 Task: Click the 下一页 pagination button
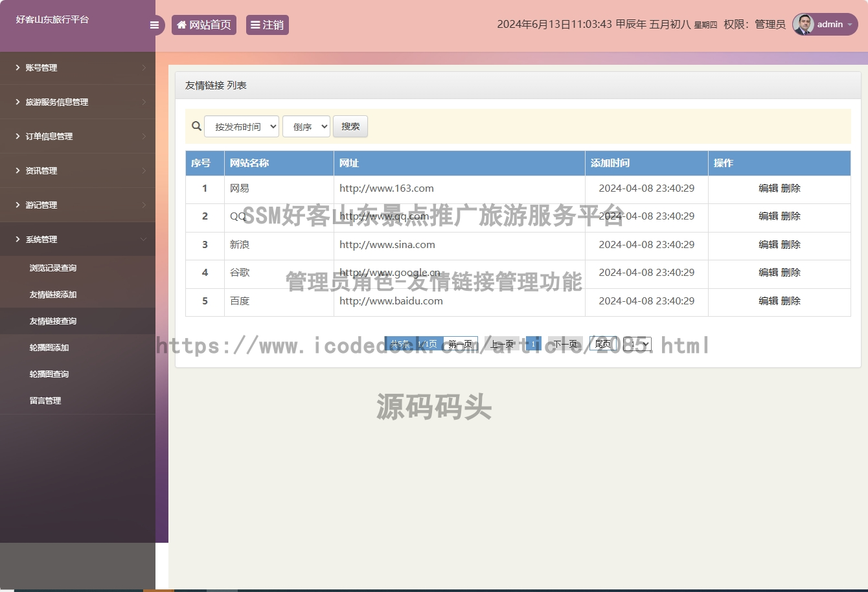click(565, 344)
